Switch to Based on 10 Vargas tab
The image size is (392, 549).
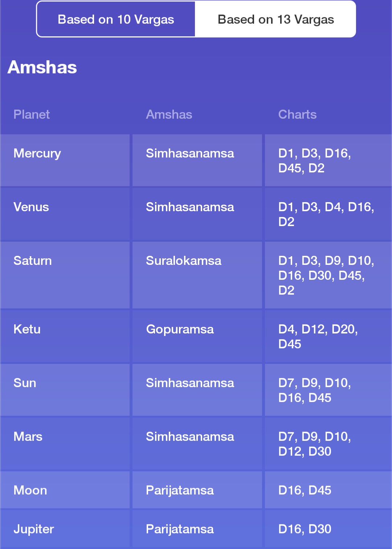(x=116, y=19)
